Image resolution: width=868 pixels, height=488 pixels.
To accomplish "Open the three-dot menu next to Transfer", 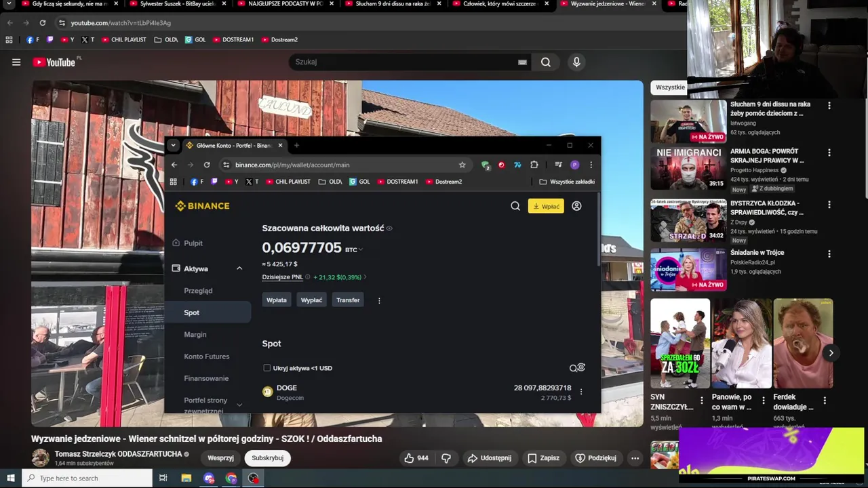I will [379, 300].
